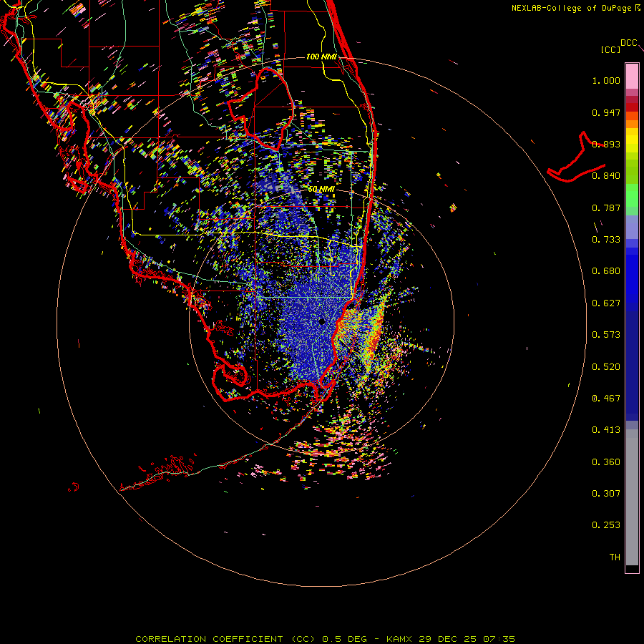This screenshot has height=644, width=644.
Task: Click the 50 NMI range ring label
Action: pos(321,190)
